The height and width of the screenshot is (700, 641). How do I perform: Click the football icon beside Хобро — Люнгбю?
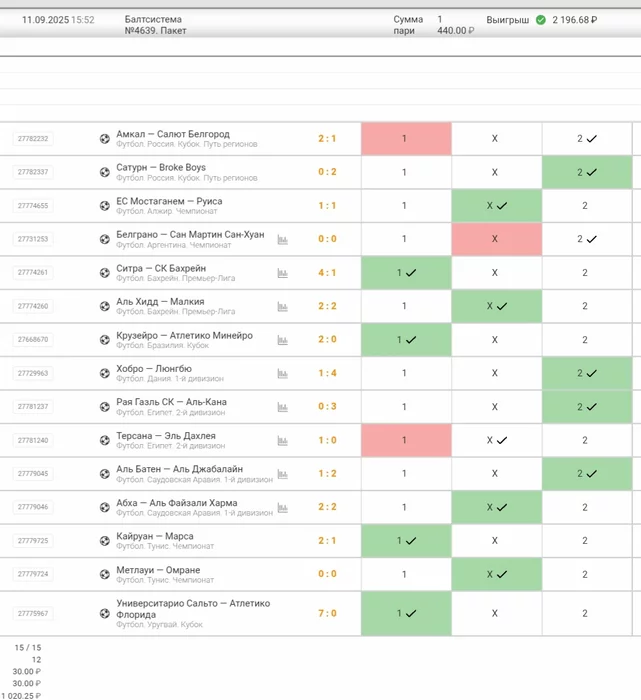(x=105, y=374)
